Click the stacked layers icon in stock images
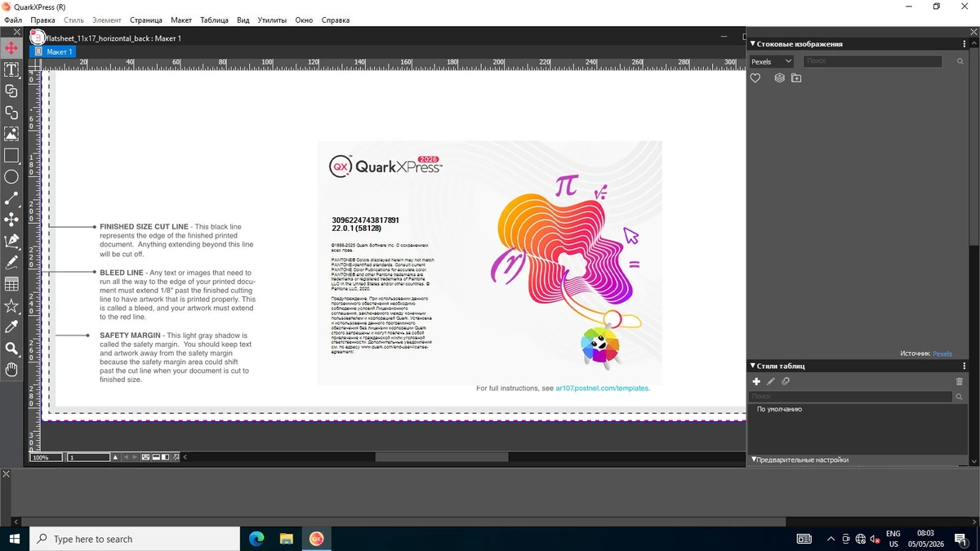980x551 pixels. pos(779,78)
